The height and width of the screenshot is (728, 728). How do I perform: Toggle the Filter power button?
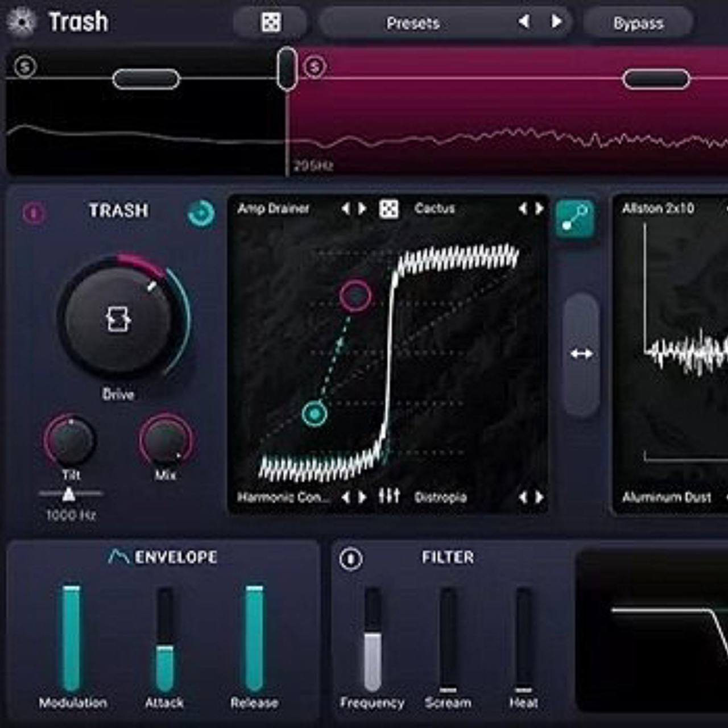tap(350, 559)
